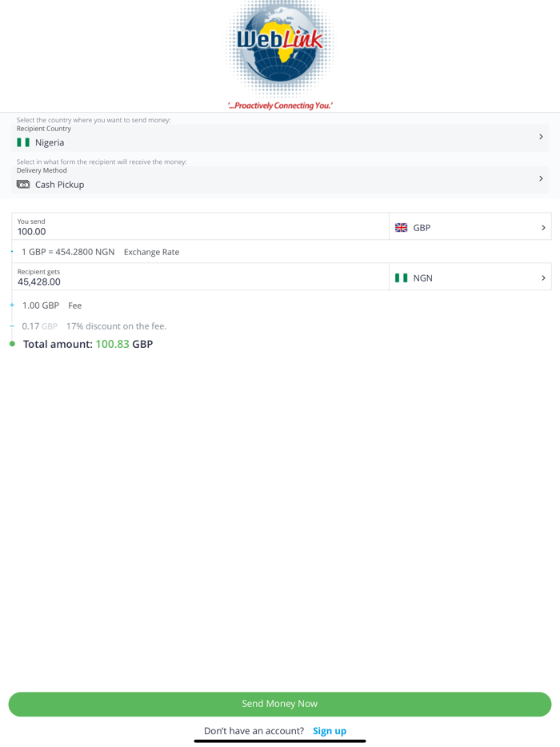Click the Cash Pickup banknote icon

(22, 184)
